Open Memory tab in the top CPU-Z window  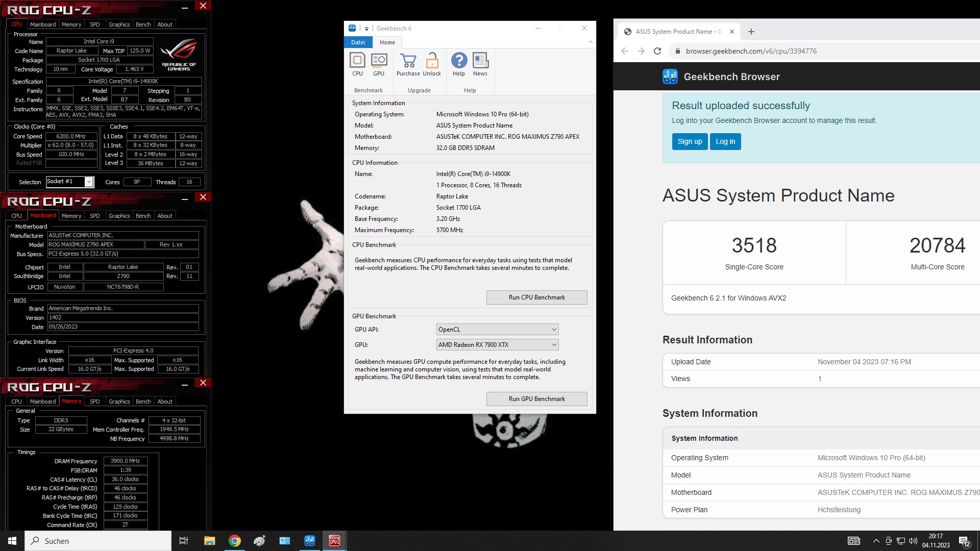[71, 24]
